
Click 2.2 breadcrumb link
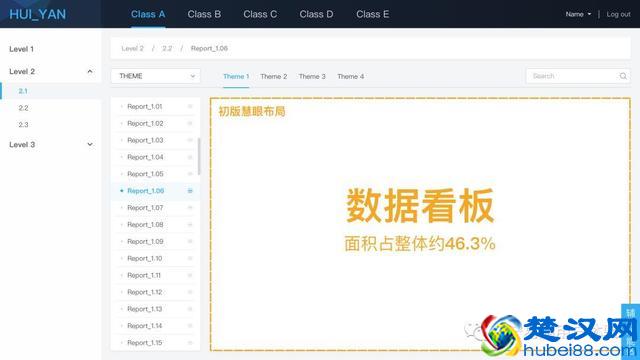tap(167, 48)
